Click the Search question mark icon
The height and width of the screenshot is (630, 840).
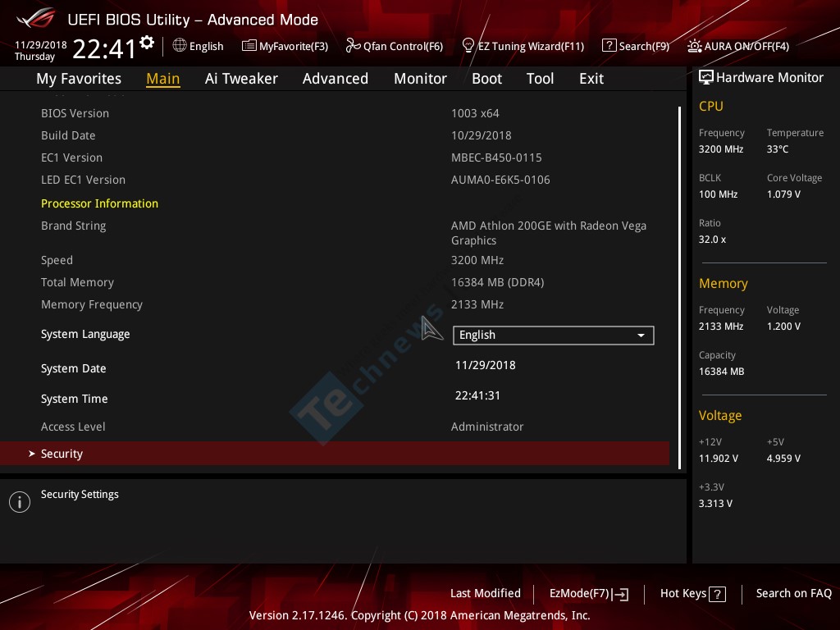(609, 46)
